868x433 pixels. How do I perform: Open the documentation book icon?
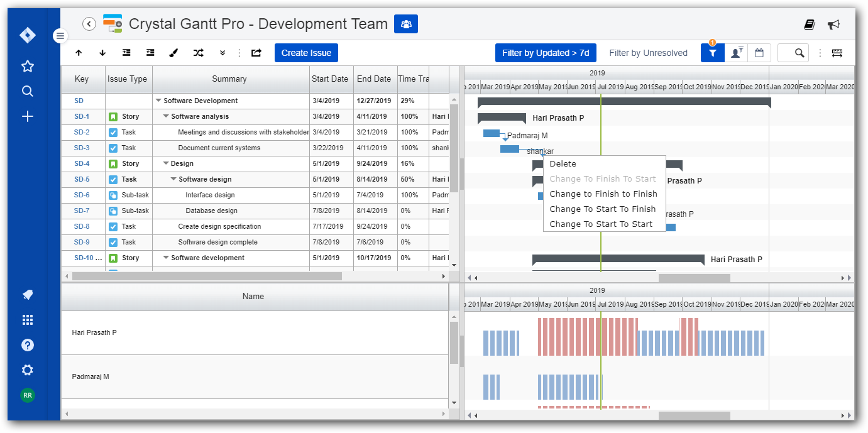coord(810,25)
